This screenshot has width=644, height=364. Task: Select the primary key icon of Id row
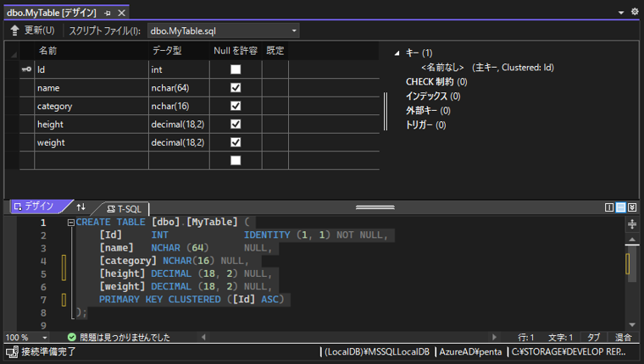(27, 69)
